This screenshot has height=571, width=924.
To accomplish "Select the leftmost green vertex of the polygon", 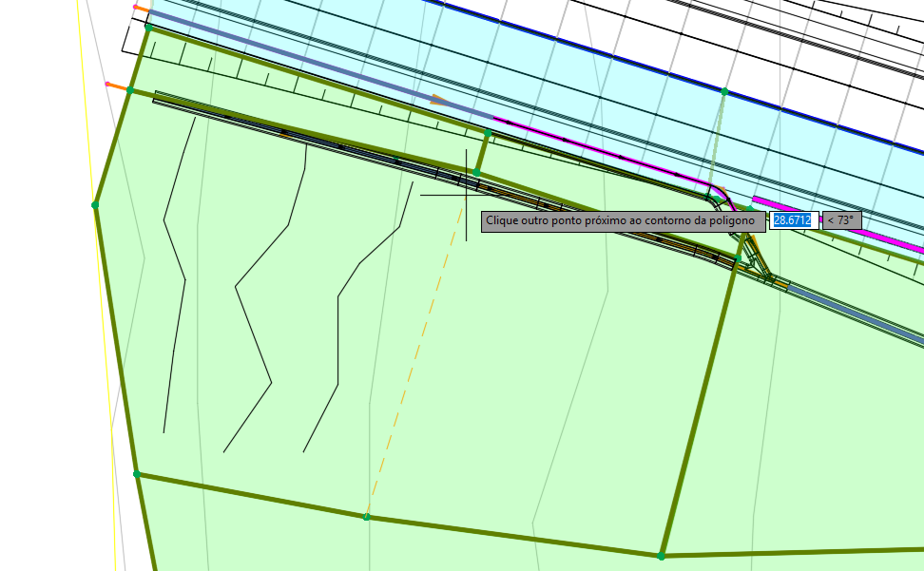I will tap(95, 204).
